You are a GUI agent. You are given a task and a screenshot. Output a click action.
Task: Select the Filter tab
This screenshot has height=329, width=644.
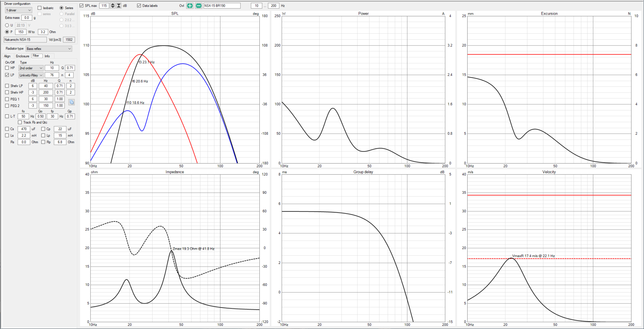(36, 56)
